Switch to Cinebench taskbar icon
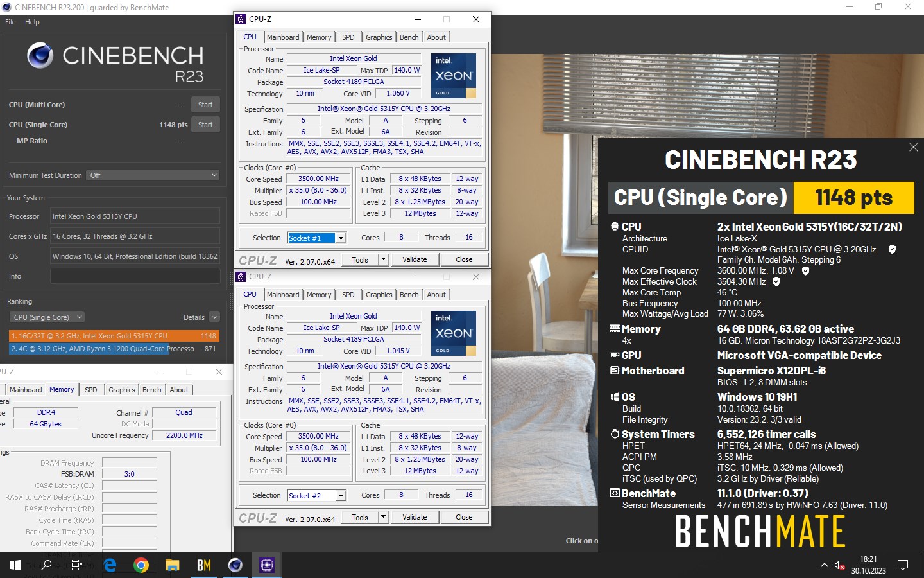This screenshot has width=924, height=578. point(235,565)
